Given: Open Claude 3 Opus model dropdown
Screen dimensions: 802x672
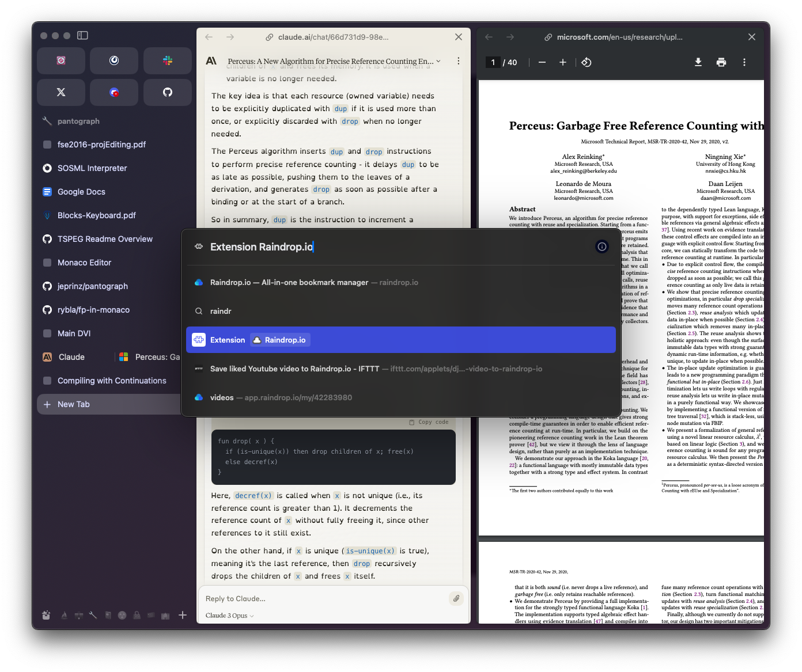Looking at the screenshot, I should [229, 616].
